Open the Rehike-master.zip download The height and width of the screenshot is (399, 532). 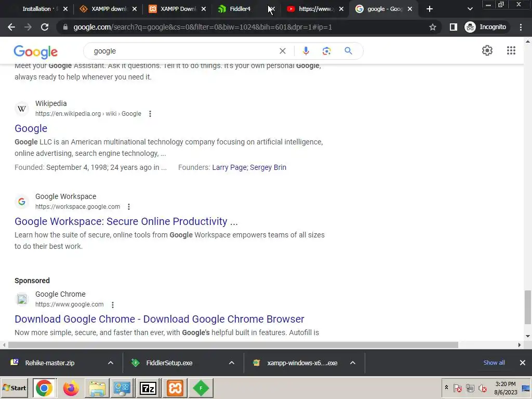(49, 363)
